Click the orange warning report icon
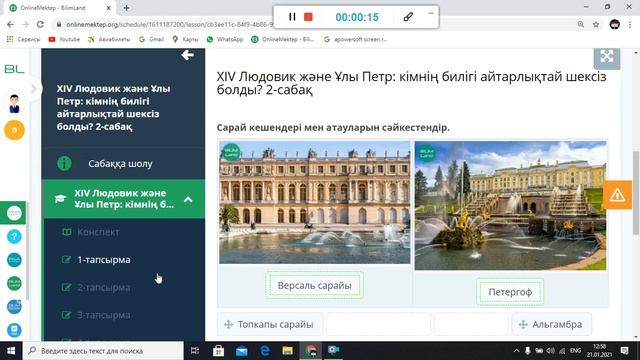Screen dimensions: 640x360 [x=617, y=195]
